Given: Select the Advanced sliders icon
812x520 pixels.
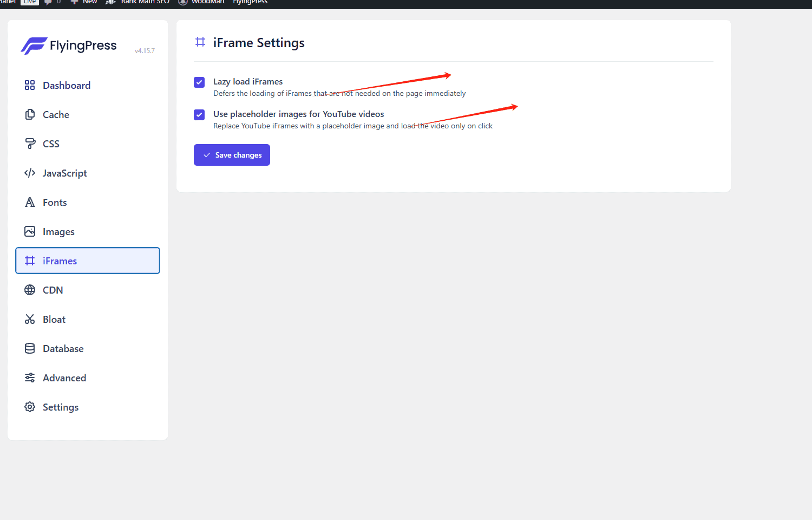Looking at the screenshot, I should [30, 378].
